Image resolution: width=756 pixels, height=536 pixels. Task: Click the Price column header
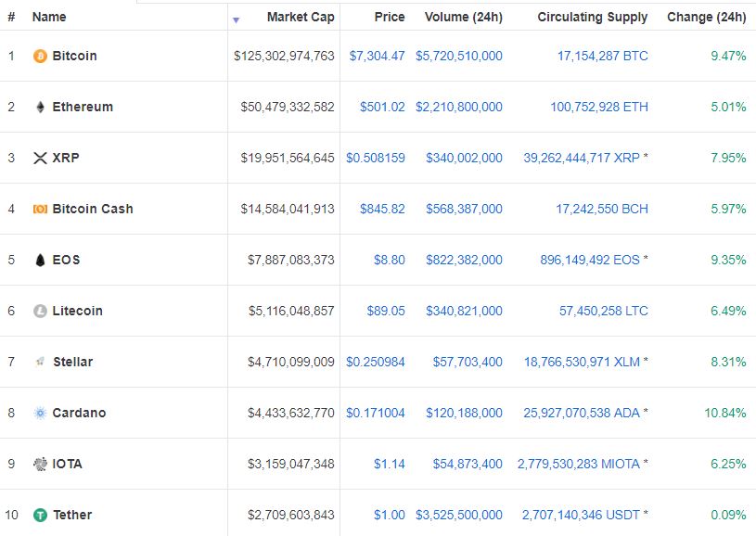coord(390,17)
